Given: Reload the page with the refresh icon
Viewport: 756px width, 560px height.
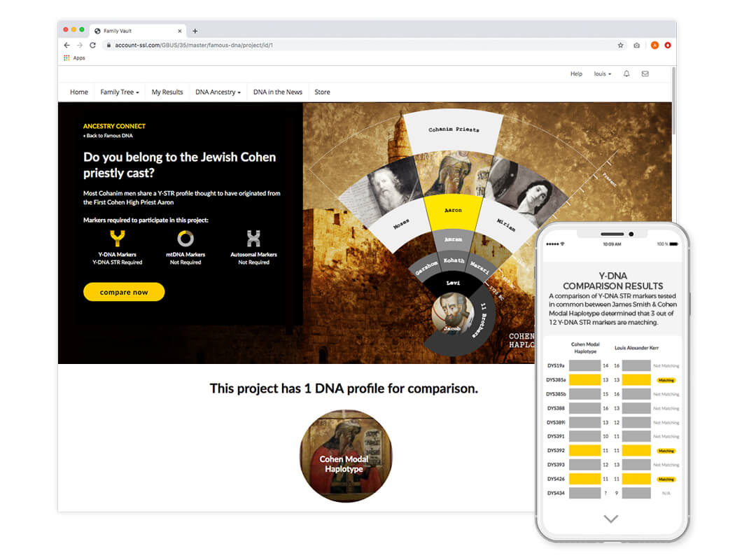Looking at the screenshot, I should pyautogui.click(x=92, y=45).
